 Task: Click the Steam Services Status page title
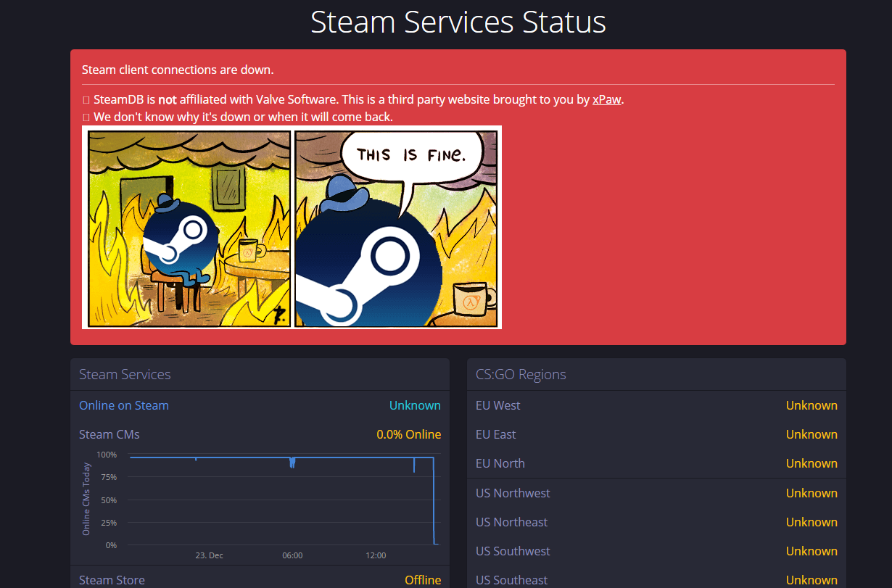458,22
